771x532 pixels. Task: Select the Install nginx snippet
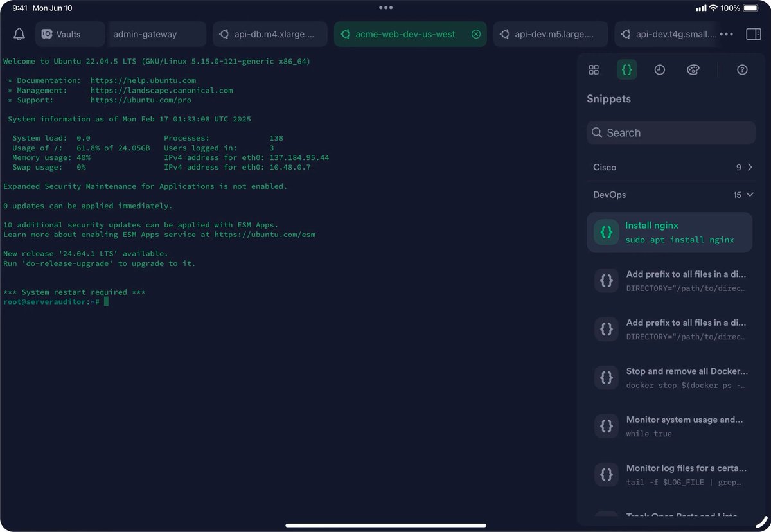pyautogui.click(x=669, y=232)
